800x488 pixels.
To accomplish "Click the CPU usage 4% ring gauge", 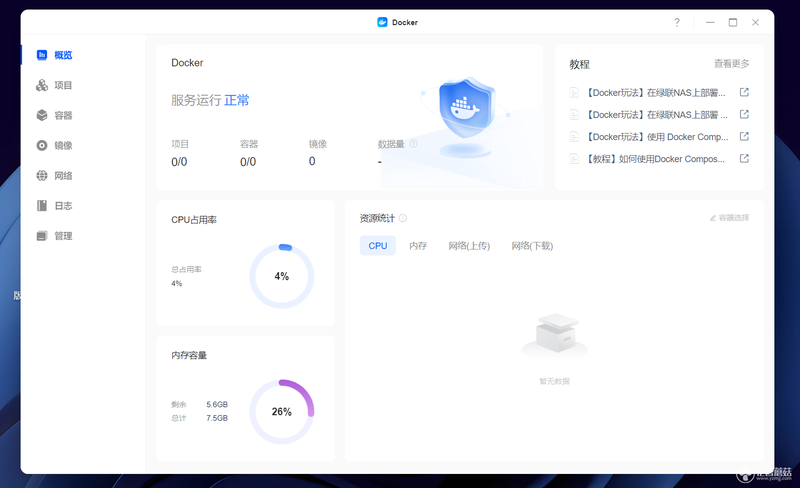I will coord(282,276).
